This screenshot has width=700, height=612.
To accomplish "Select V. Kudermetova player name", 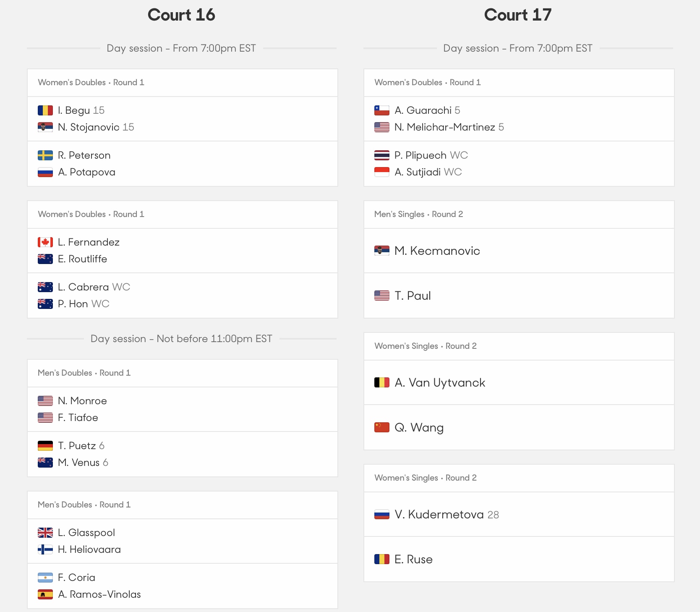I will pyautogui.click(x=439, y=514).
